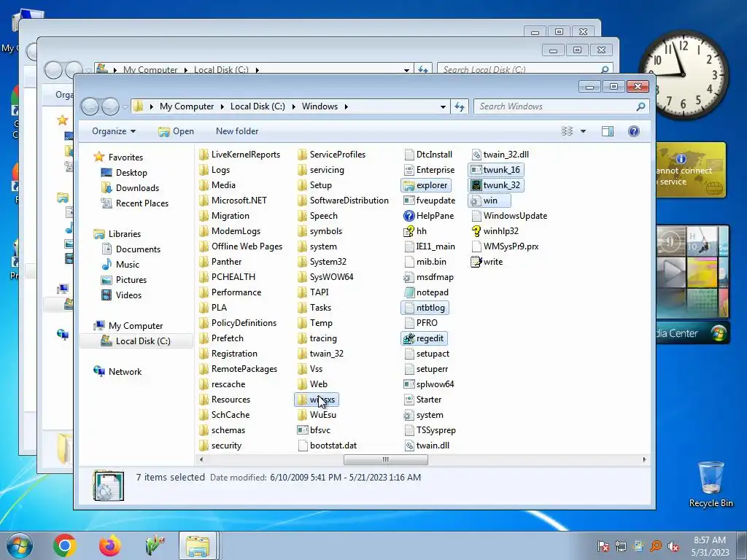Click the New folder button
This screenshot has width=747, height=560.
point(237,131)
